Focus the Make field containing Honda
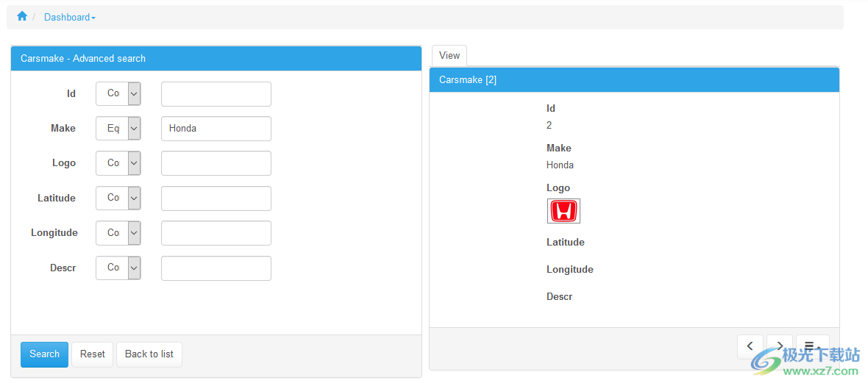Viewport: 868px width, 383px height. pos(216,128)
